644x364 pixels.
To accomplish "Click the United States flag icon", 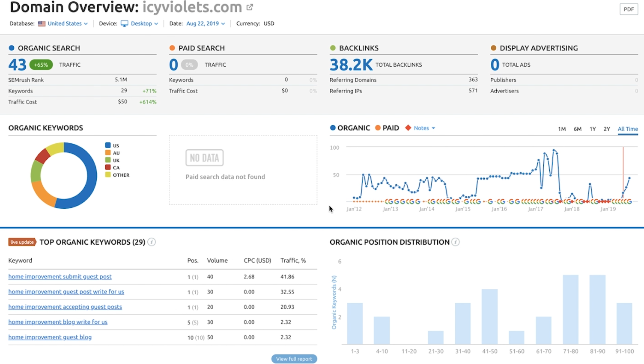I will point(42,24).
